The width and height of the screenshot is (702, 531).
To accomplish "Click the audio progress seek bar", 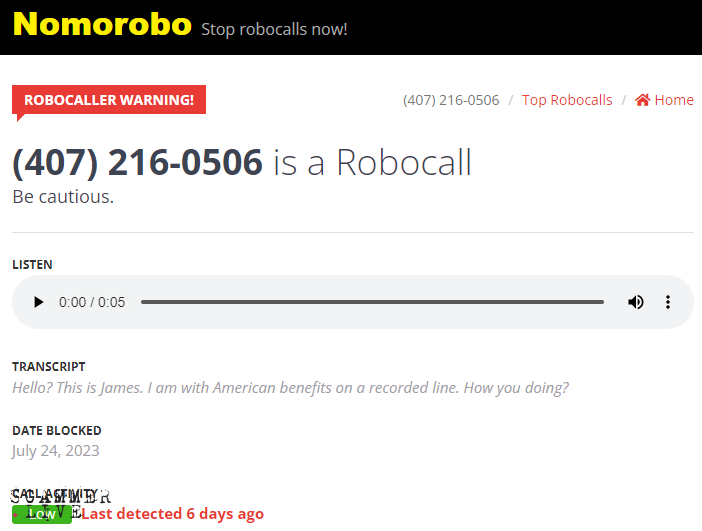I will coord(372,302).
